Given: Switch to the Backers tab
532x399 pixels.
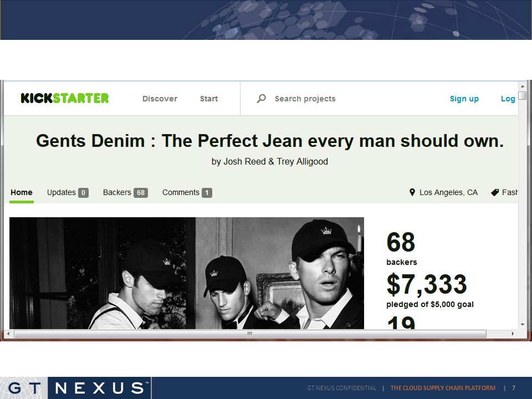Looking at the screenshot, I should 125,192.
